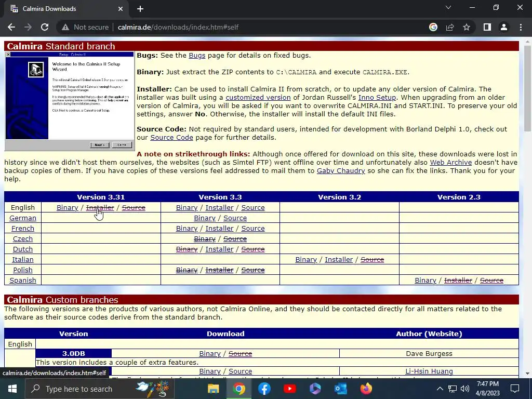Download Version 3.3 German Binary
Screen dimensions: 532x399
(205, 218)
